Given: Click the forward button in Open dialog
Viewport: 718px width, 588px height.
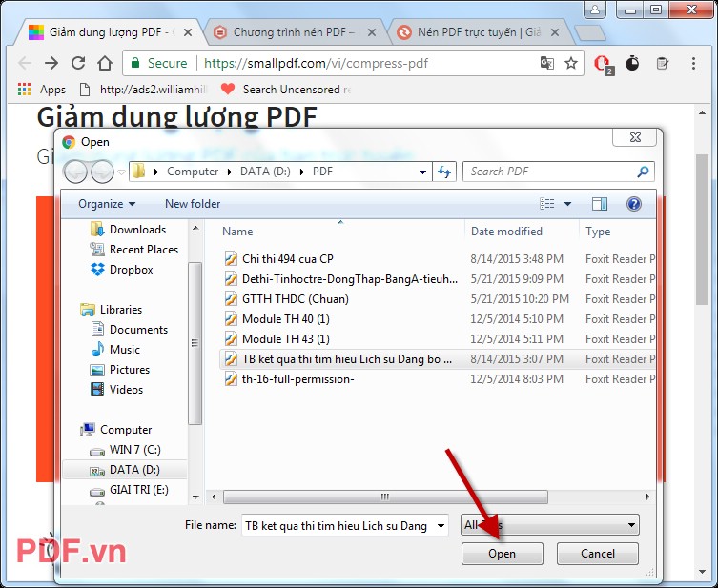Looking at the screenshot, I should 102,172.
